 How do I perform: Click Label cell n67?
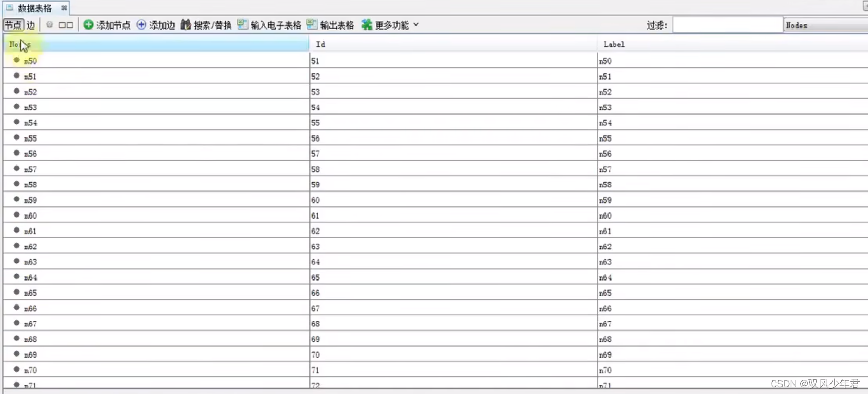(x=733, y=324)
